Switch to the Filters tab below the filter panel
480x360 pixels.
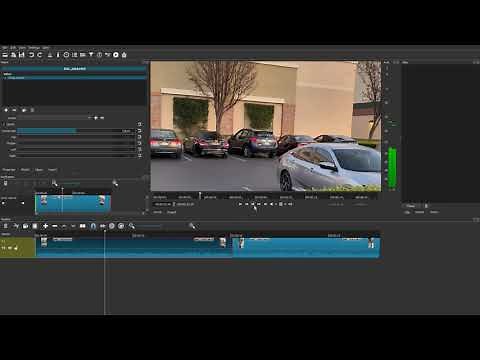[39, 170]
